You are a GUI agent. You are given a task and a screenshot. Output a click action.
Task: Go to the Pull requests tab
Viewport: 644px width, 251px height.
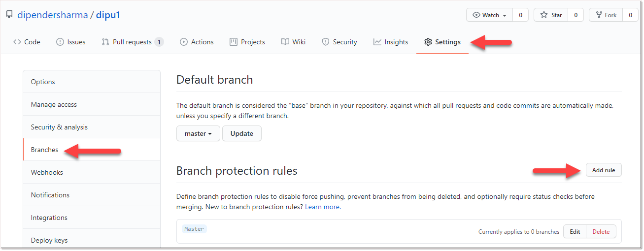coord(132,42)
